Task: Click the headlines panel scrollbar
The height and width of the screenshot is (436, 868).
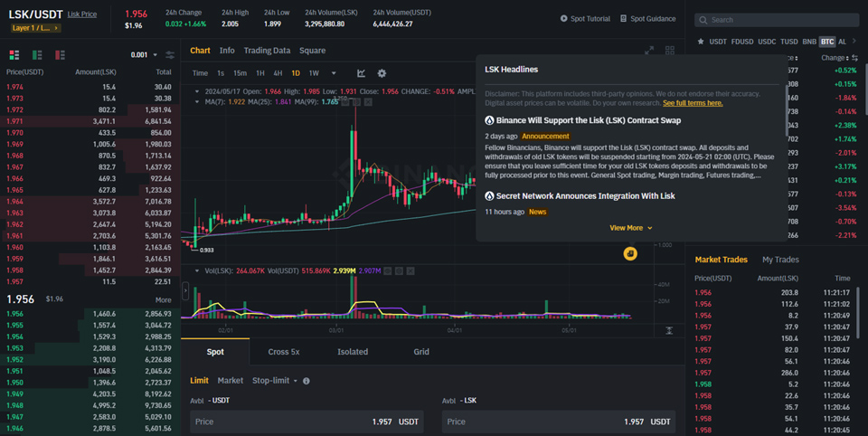Action: pos(787,110)
